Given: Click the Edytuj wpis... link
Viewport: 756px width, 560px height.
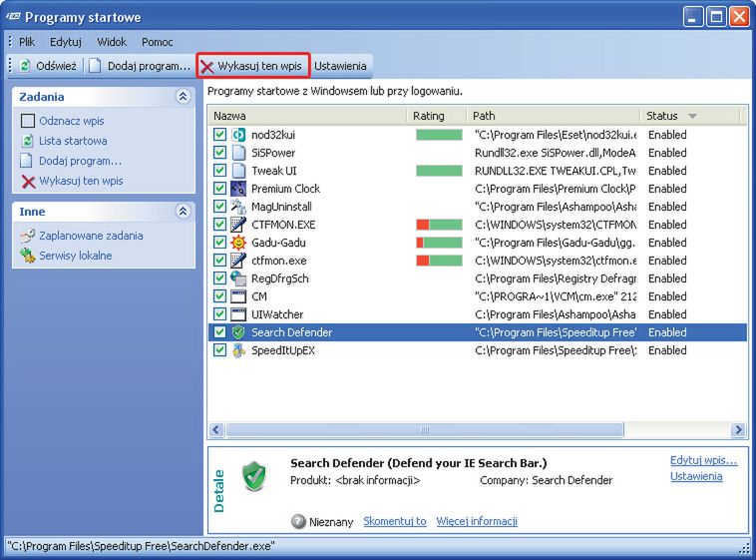Looking at the screenshot, I should point(704,460).
